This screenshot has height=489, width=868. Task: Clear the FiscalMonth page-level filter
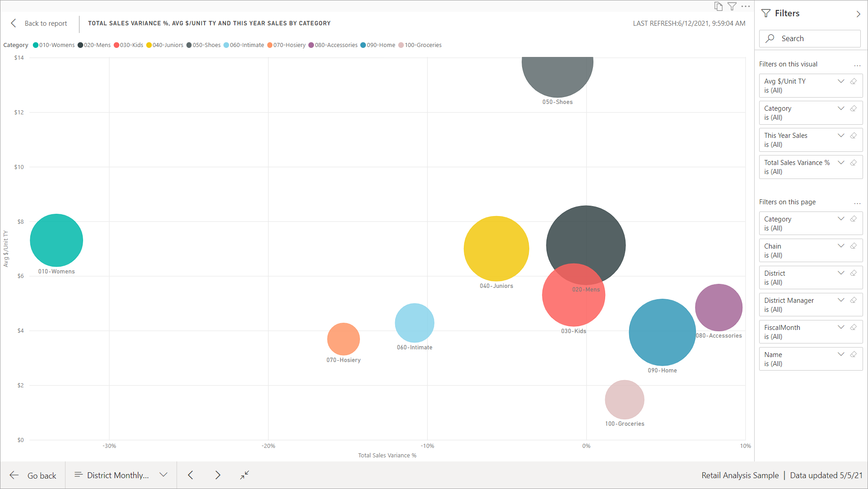pos(854,327)
